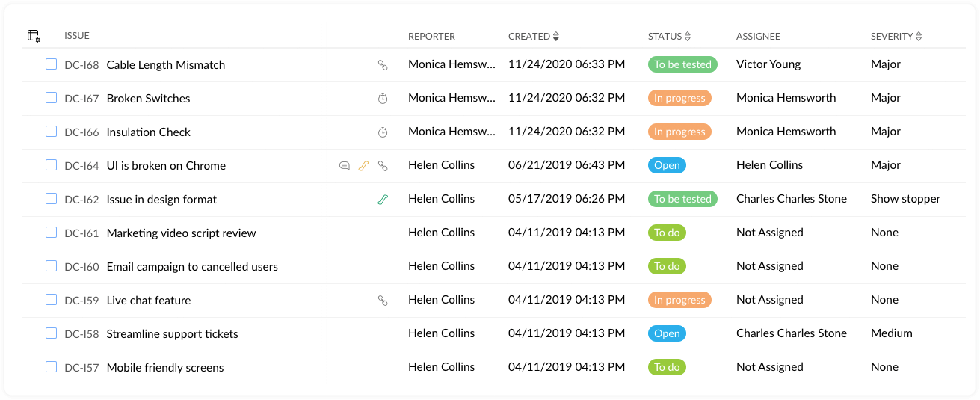
Task: Change To be tested status on DC-I68
Action: [682, 64]
